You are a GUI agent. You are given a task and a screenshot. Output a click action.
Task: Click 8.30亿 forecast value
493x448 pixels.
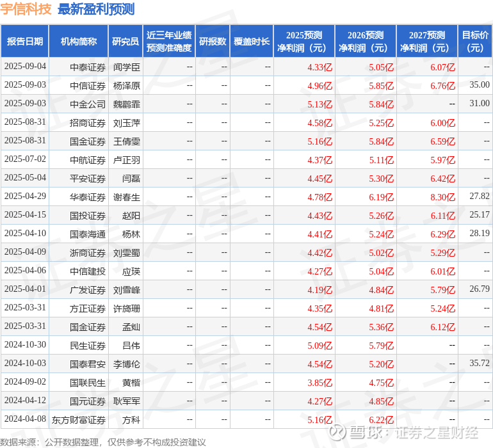click(x=442, y=197)
